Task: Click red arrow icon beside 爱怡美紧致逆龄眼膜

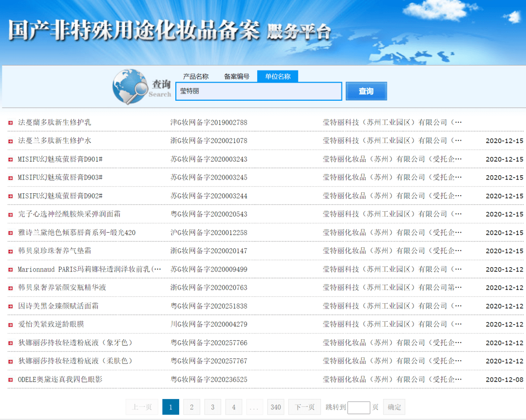Action: tap(10, 325)
